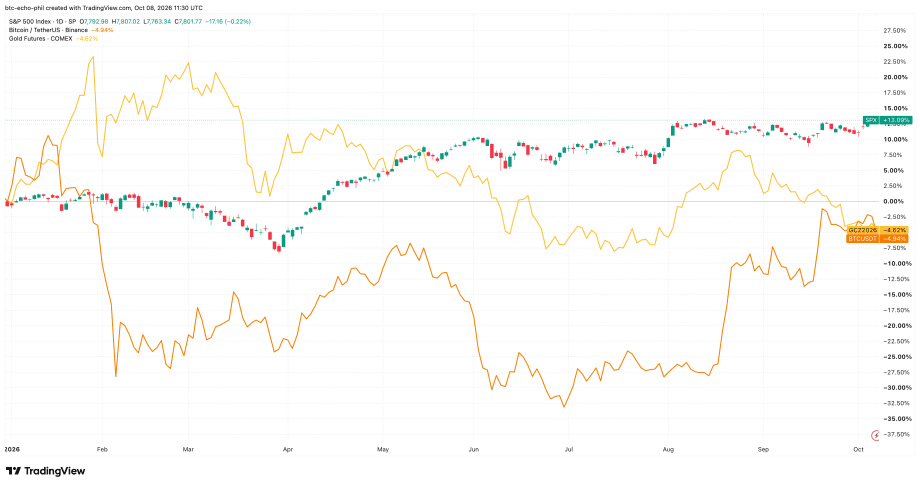920x486 pixels.
Task: Click the yellow GCZ2026 price label
Action: [x=878, y=230]
